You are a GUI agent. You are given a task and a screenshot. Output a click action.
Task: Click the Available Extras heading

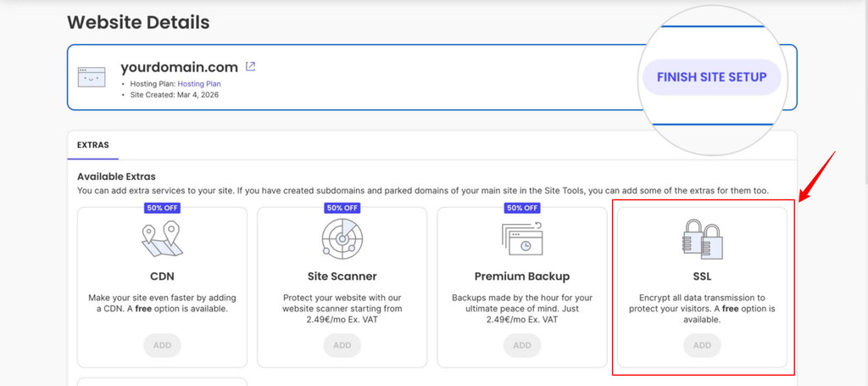point(116,177)
